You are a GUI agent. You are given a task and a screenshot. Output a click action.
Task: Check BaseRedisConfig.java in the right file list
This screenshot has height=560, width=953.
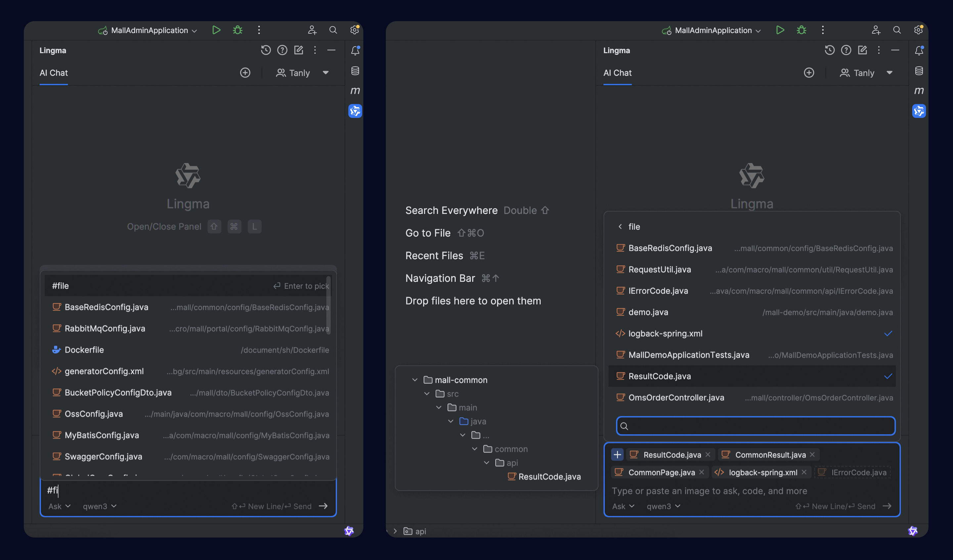pyautogui.click(x=670, y=248)
